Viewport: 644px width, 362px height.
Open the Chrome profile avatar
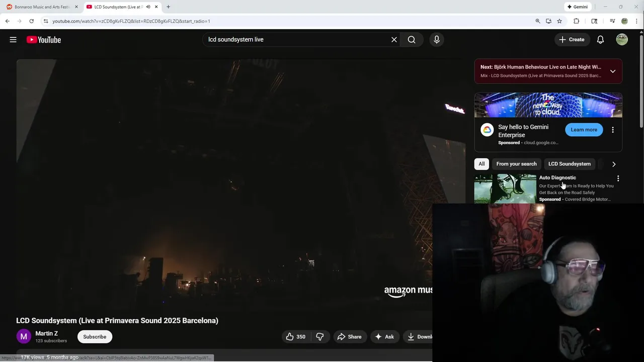[x=624, y=21]
